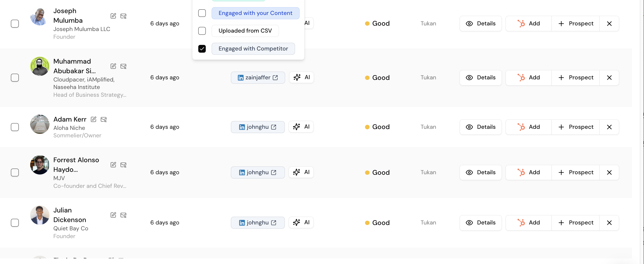The height and width of the screenshot is (264, 644).
Task: Click the AI button in Julian Dickenson's row
Action: pyautogui.click(x=301, y=222)
